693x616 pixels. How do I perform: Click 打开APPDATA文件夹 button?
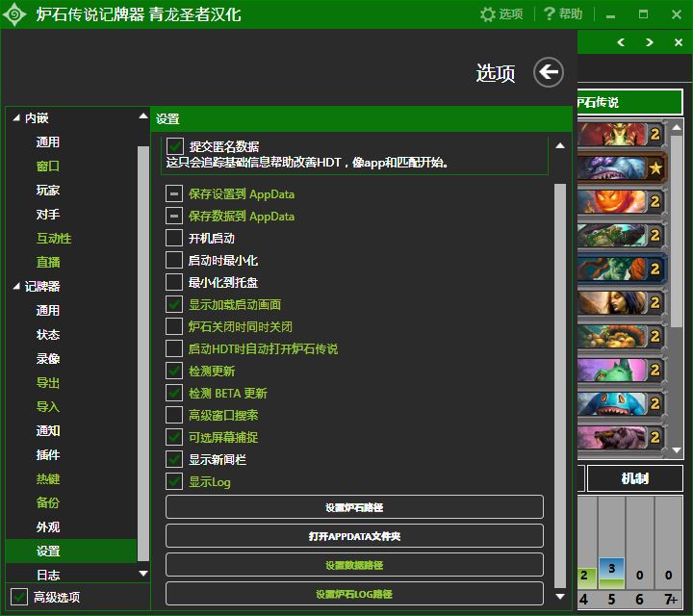(354, 536)
